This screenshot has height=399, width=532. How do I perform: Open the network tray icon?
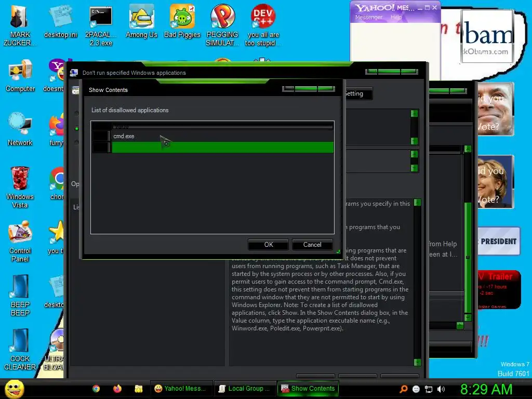429,389
